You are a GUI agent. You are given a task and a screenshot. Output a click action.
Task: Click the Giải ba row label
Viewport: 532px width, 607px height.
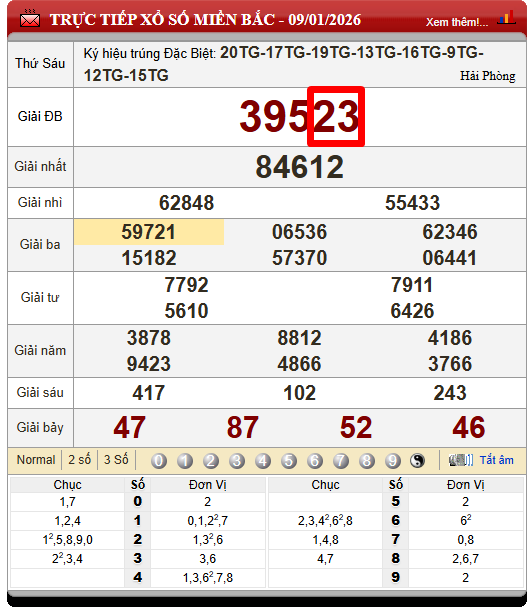(x=40, y=244)
